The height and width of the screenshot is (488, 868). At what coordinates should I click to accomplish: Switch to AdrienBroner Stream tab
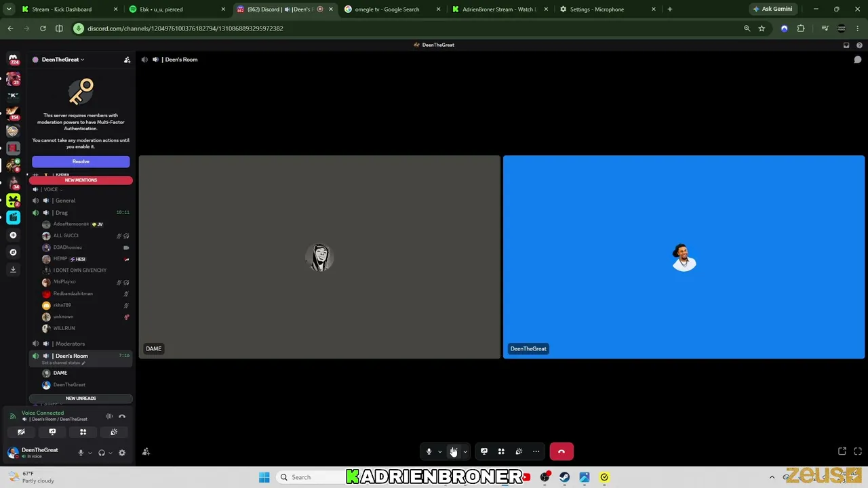pos(500,9)
